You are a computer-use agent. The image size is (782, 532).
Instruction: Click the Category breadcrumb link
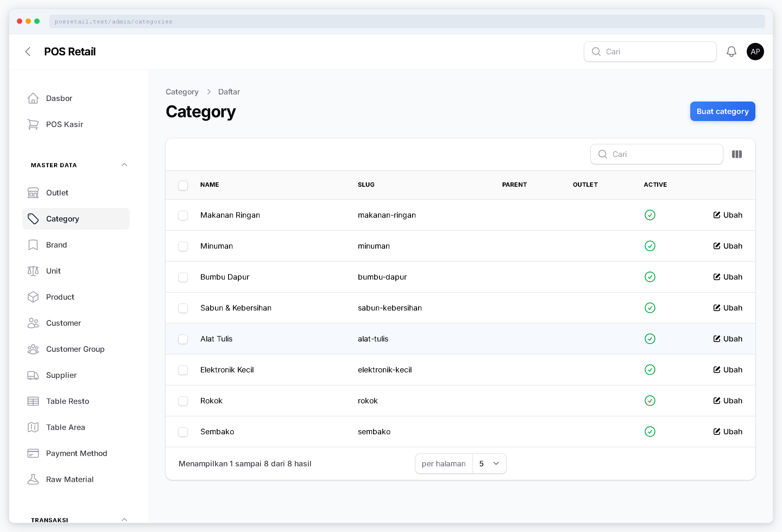click(182, 92)
